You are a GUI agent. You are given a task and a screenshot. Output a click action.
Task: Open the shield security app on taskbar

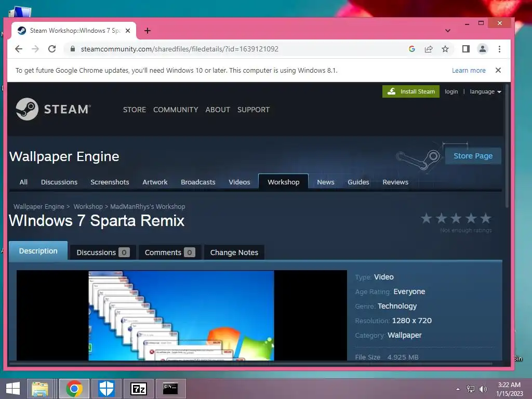click(106, 389)
